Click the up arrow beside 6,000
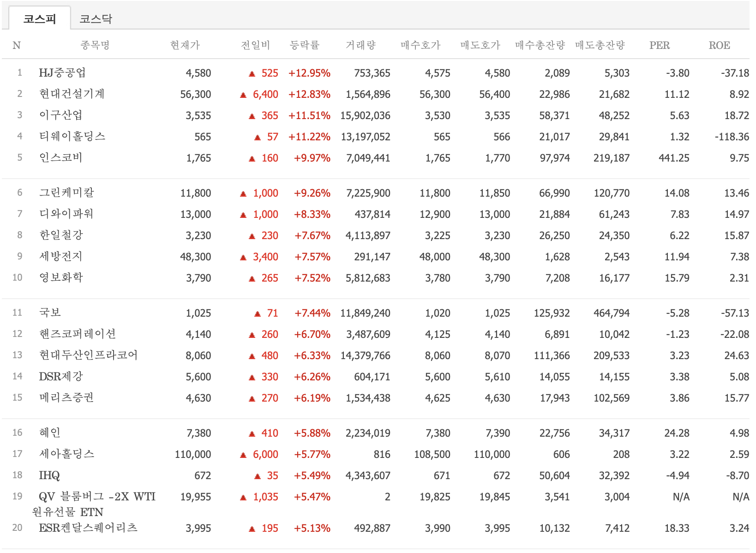 pyautogui.click(x=243, y=455)
